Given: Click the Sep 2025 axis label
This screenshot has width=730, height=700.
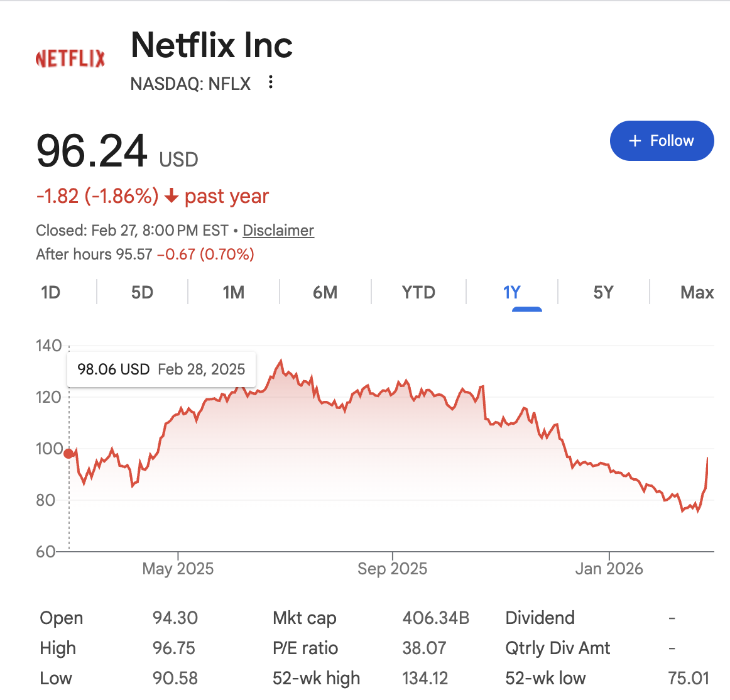Looking at the screenshot, I should pos(392,569).
